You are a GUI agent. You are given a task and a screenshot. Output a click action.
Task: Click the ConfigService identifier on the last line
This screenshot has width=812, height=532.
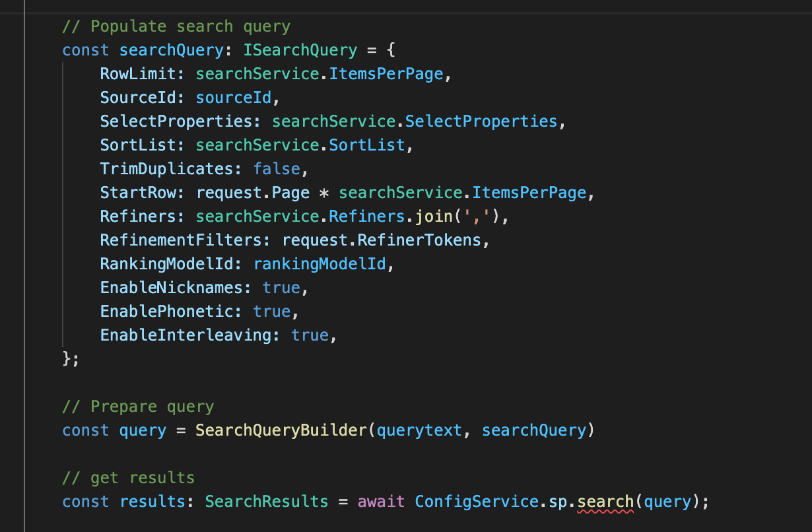pyautogui.click(x=475, y=502)
